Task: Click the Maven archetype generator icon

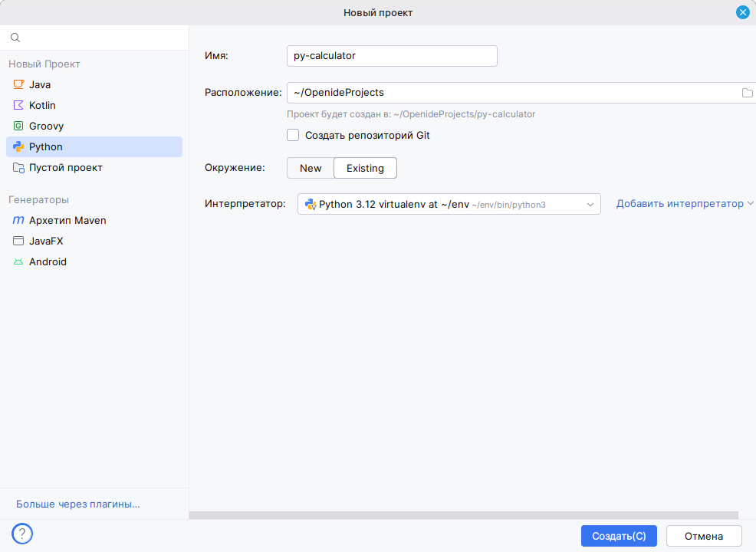Action: pyautogui.click(x=18, y=220)
